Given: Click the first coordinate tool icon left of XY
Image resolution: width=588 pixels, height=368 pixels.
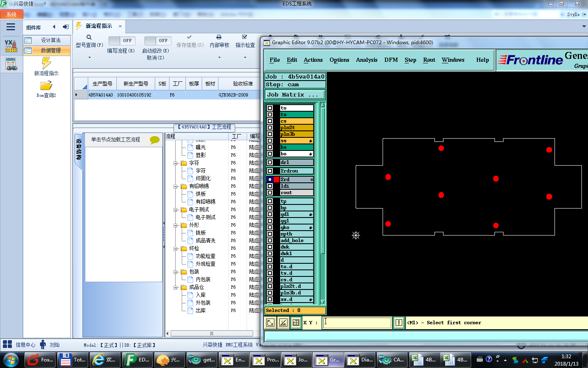Looking at the screenshot, I should point(270,323).
